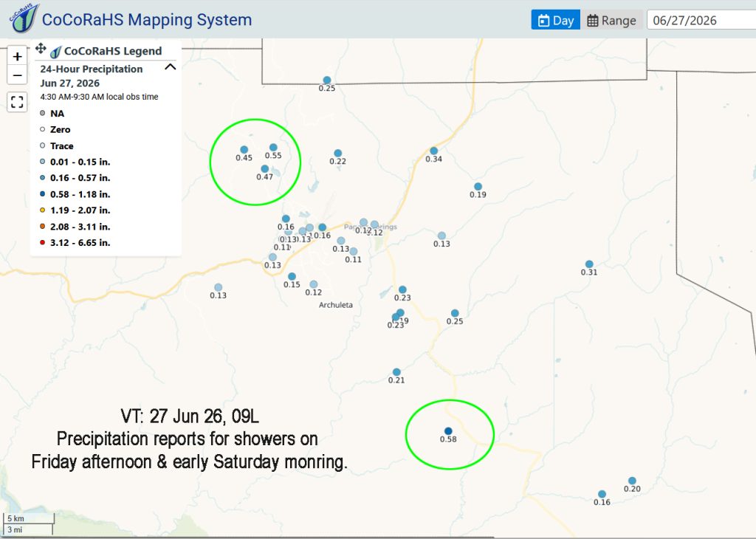
Task: Click the 1.19 - 2.07 in. legend swatch
Action: [x=42, y=210]
